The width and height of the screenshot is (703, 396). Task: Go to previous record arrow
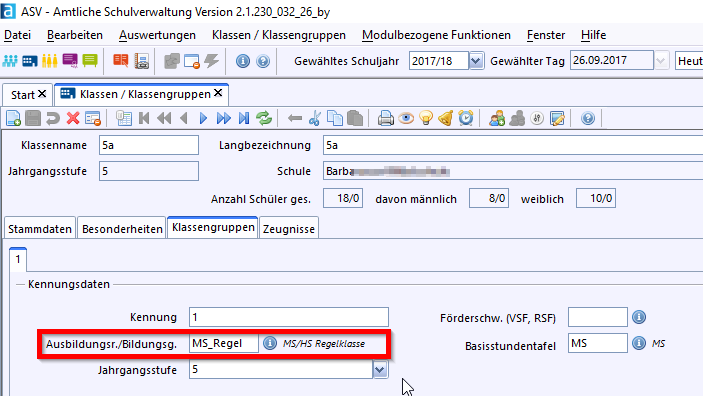183,118
